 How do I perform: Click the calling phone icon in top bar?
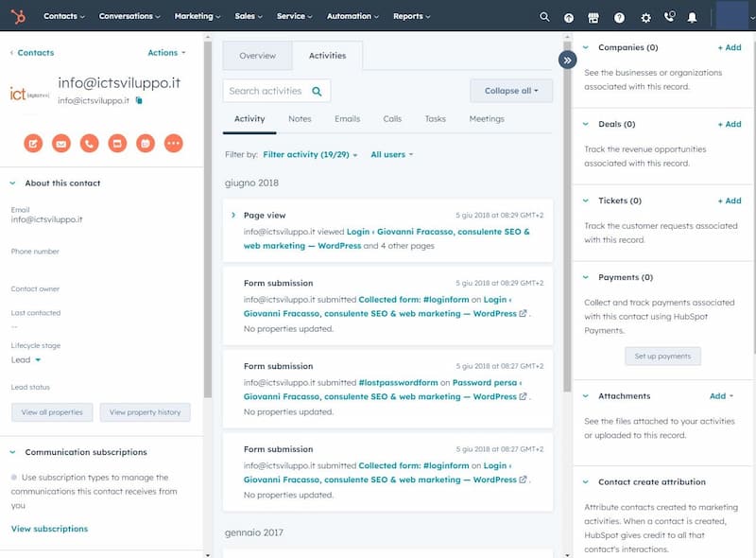click(x=669, y=17)
